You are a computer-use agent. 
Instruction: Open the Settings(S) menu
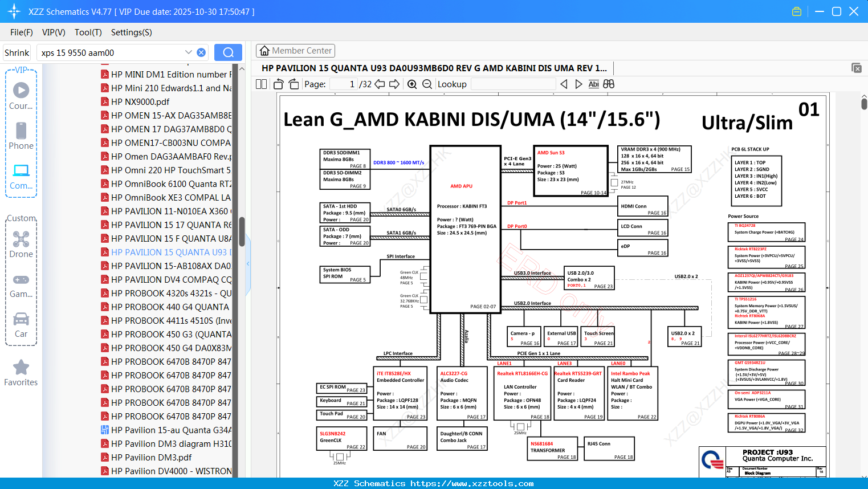pos(132,32)
